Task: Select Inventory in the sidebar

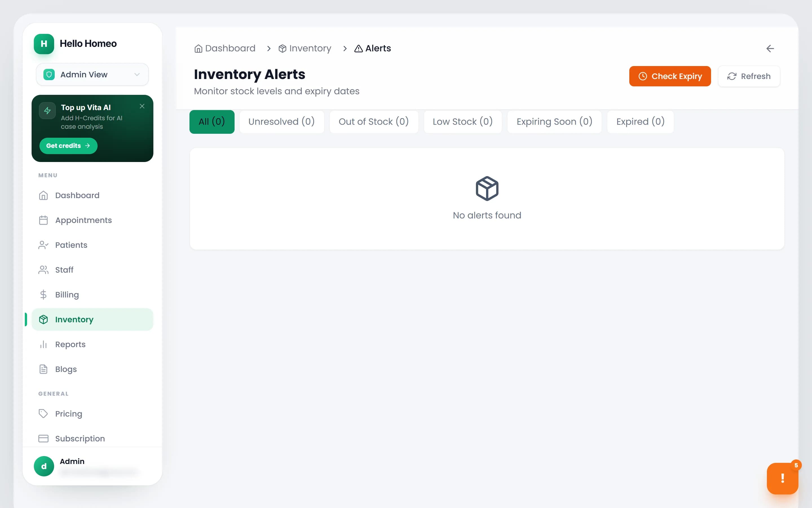Action: 92,319
